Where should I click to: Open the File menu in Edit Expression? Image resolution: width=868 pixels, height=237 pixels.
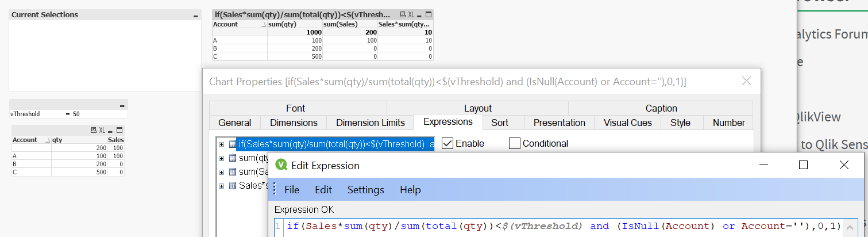coord(292,190)
